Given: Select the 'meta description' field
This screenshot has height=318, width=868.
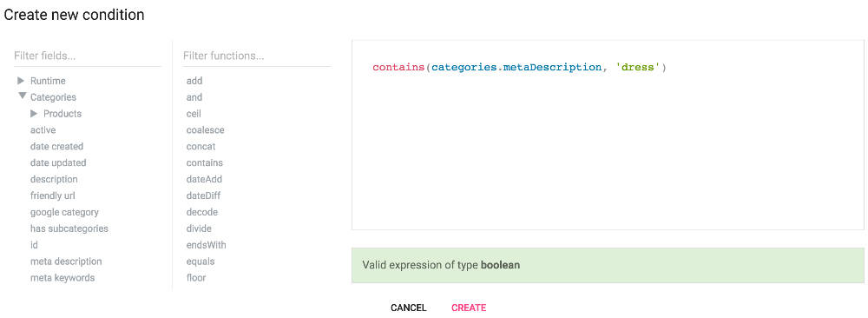Looking at the screenshot, I should (66, 262).
